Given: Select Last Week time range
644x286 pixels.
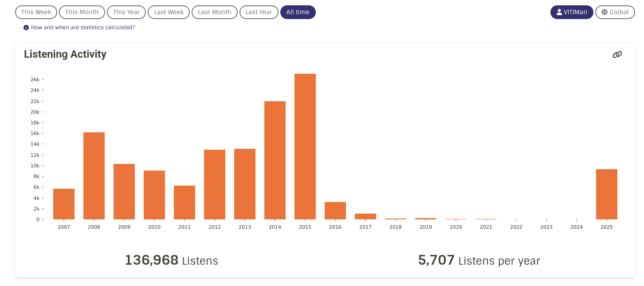Looking at the screenshot, I should pos(169,12).
